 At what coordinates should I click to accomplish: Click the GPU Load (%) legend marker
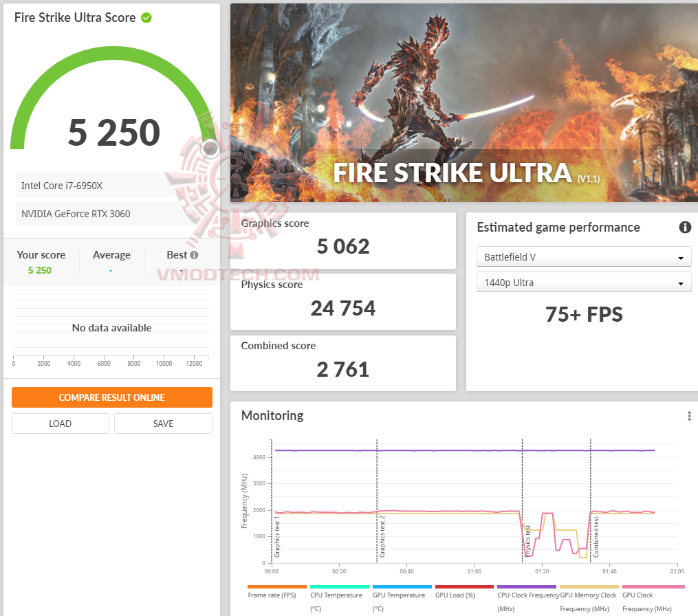click(464, 586)
